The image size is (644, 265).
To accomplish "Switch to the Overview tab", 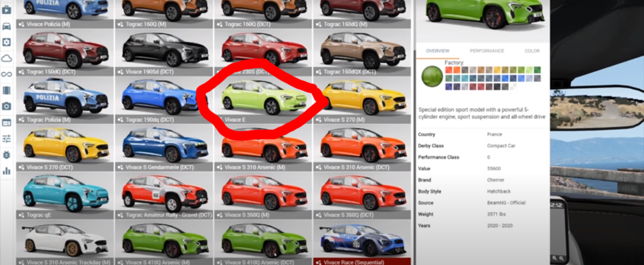I will pos(438,51).
